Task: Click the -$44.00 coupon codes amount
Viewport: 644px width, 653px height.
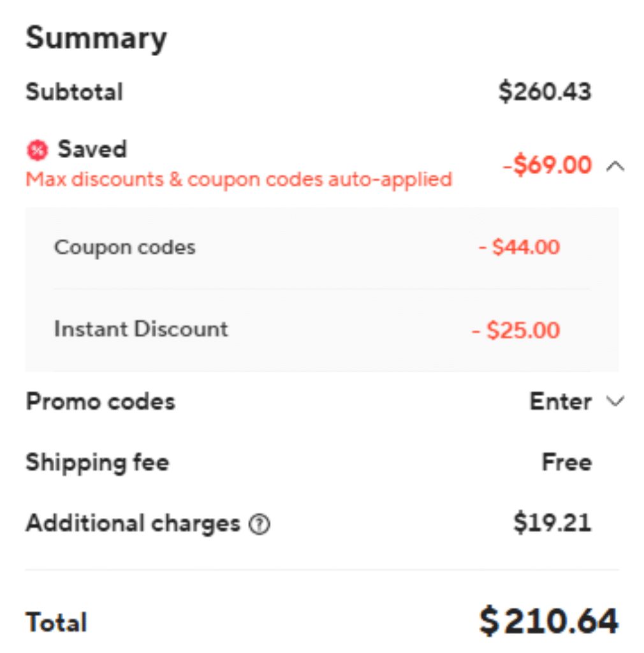Action: [x=520, y=247]
